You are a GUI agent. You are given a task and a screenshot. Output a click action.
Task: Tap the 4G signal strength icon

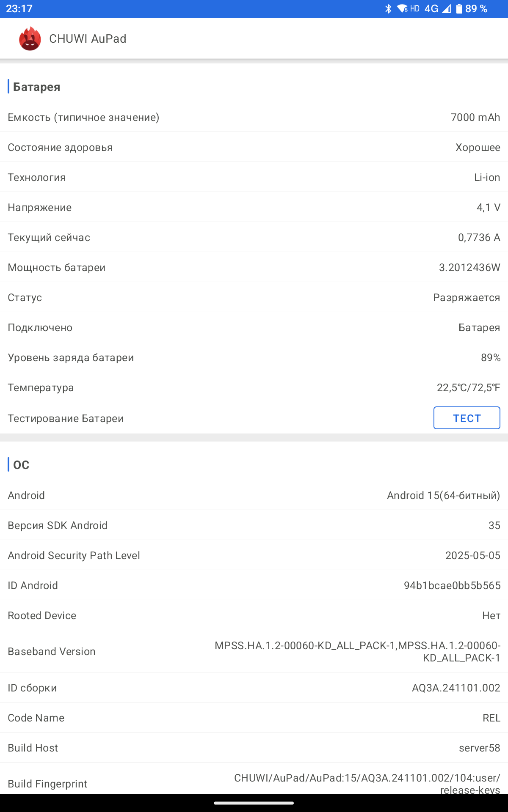click(447, 9)
